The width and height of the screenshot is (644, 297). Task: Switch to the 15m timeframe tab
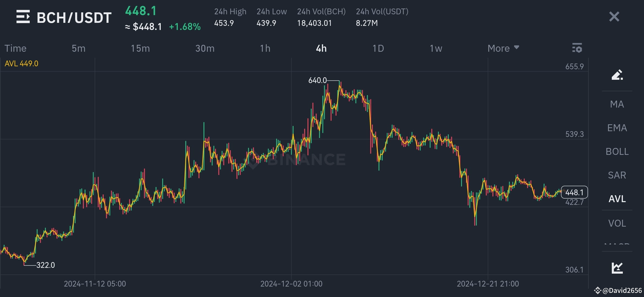140,48
